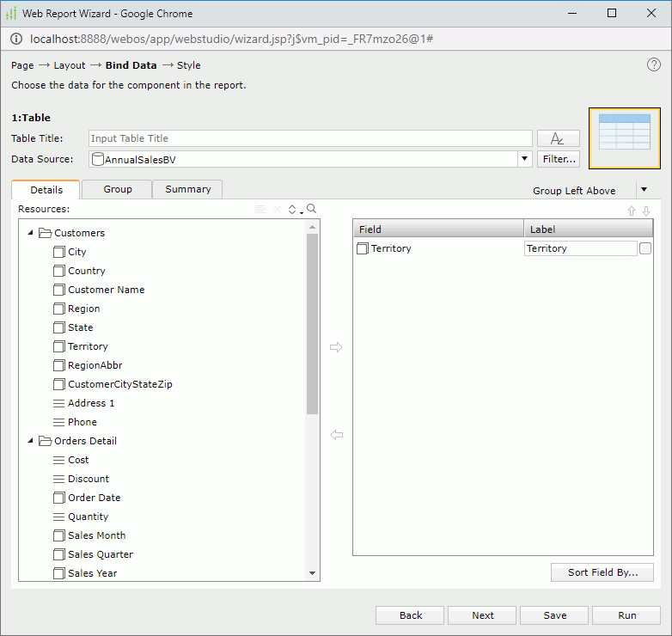Collapse the Orders Detail folder node

click(x=31, y=441)
